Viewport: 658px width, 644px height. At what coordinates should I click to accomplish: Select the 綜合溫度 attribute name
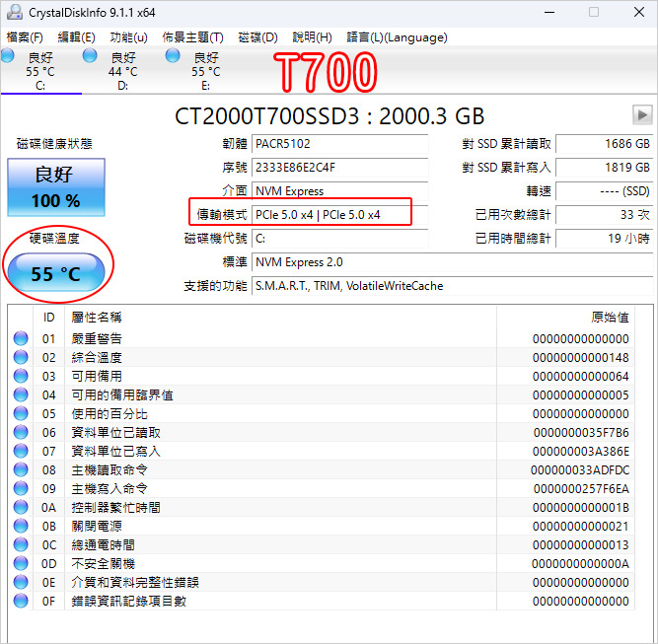pyautogui.click(x=97, y=357)
